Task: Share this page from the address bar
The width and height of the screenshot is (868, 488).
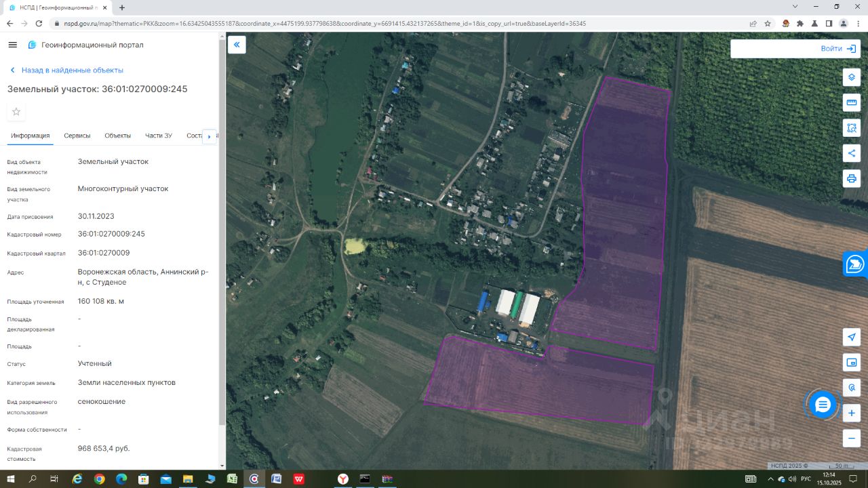Action: pyautogui.click(x=753, y=23)
